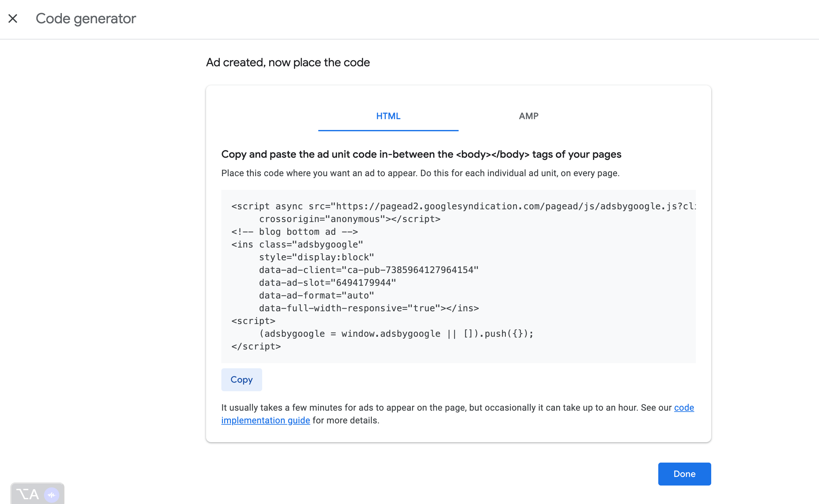Click the crossorigin anonymous code line

pos(350,219)
